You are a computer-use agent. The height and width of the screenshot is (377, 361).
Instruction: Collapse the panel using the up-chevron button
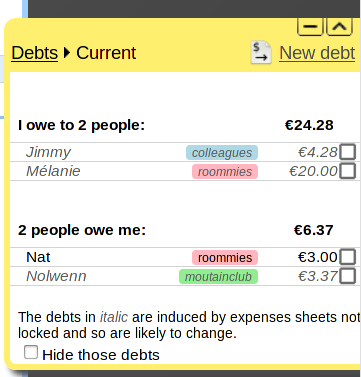[x=339, y=27]
